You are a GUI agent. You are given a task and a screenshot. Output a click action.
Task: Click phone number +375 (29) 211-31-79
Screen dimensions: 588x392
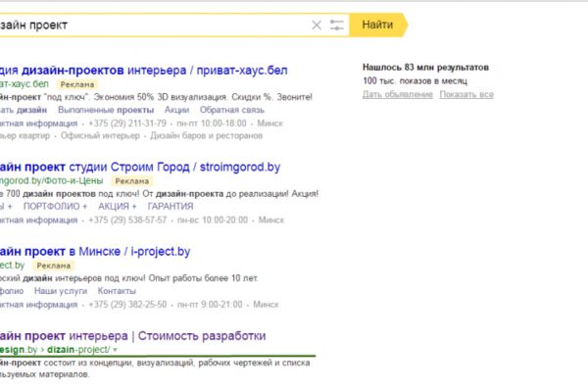pyautogui.click(x=127, y=123)
